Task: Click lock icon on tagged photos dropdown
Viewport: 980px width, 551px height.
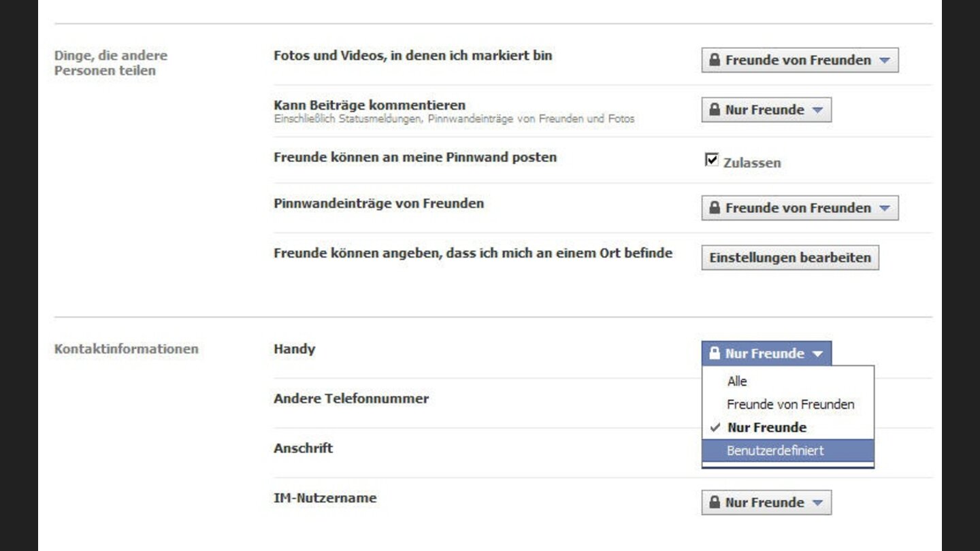Action: [x=714, y=60]
